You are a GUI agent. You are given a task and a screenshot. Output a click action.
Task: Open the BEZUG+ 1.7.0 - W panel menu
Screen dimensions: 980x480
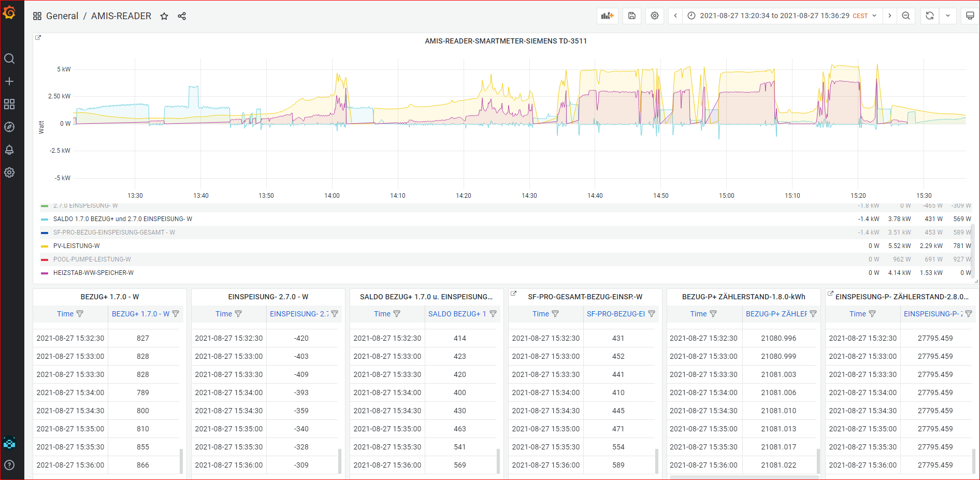click(x=109, y=297)
